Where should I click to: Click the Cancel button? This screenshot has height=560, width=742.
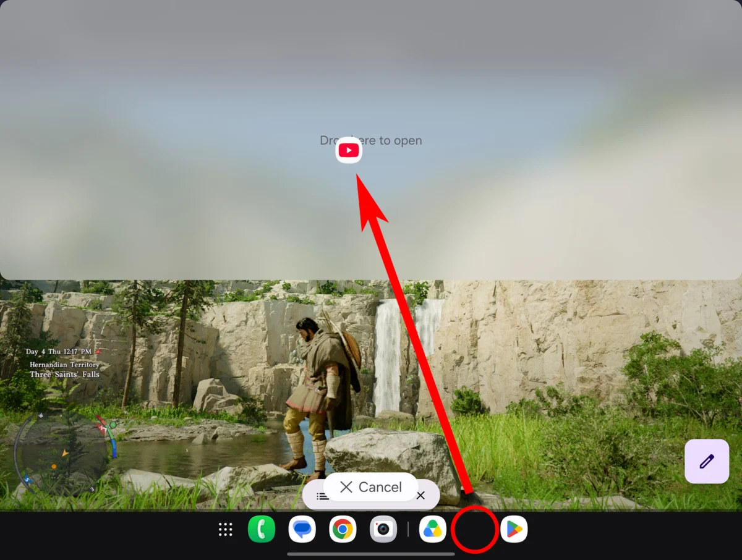click(x=370, y=487)
